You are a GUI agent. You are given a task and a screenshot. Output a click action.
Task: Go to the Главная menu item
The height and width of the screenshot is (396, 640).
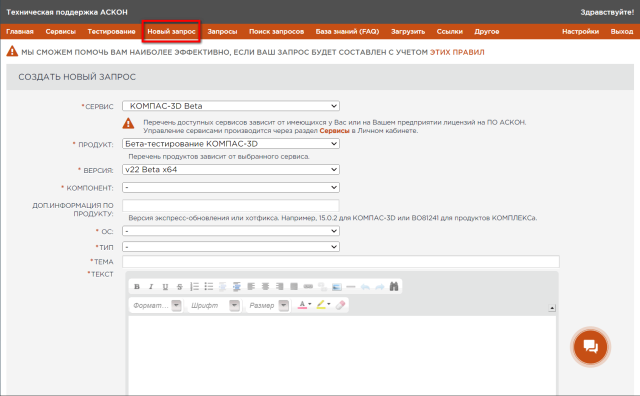click(20, 31)
